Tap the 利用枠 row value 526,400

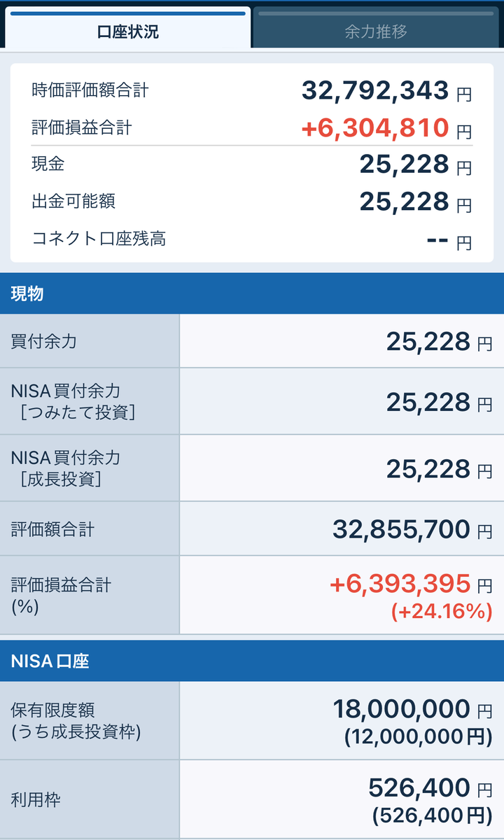419,788
